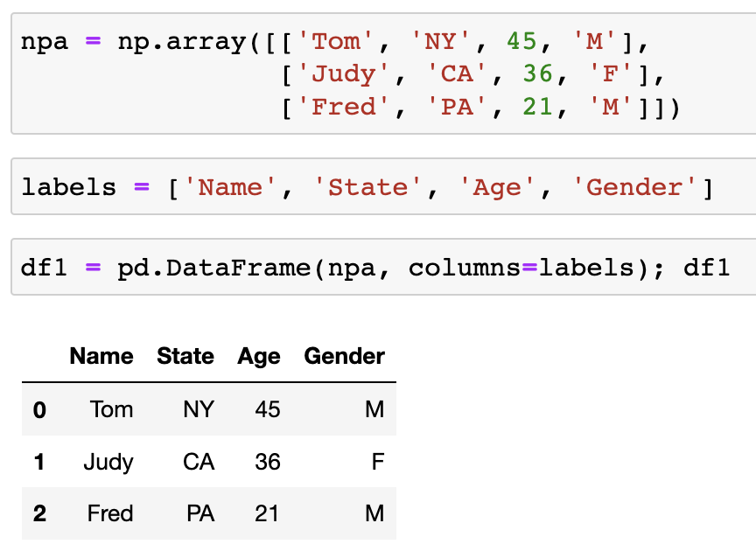
Task: Click the 'F' gender cell for Judy
Action: tap(378, 462)
